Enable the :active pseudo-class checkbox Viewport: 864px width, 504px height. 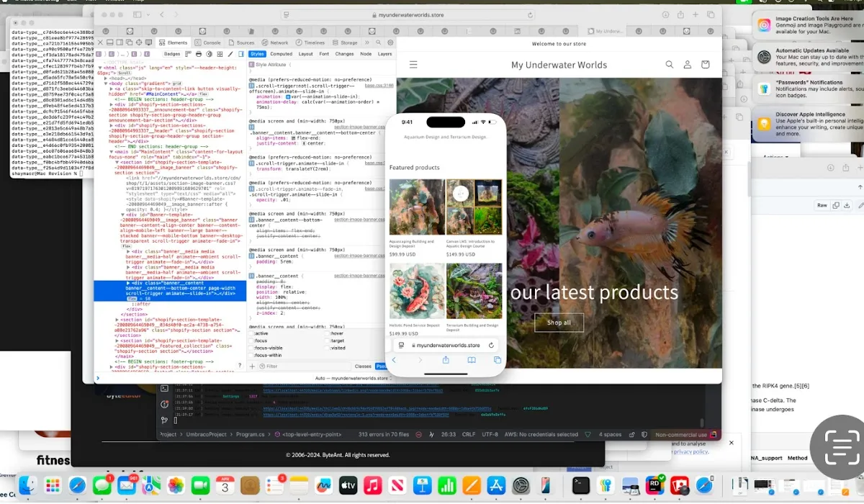[x=251, y=333]
